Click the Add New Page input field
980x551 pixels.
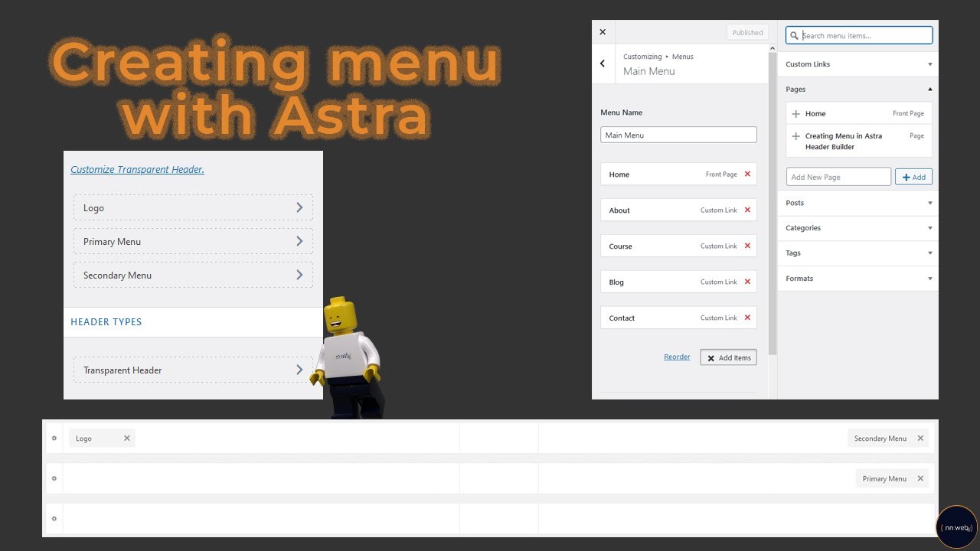(x=838, y=177)
